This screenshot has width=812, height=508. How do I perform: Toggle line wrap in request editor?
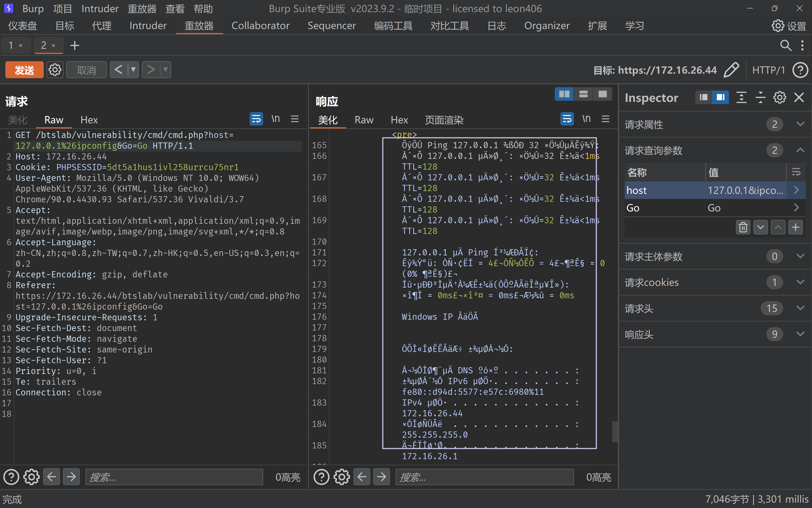[x=256, y=119]
